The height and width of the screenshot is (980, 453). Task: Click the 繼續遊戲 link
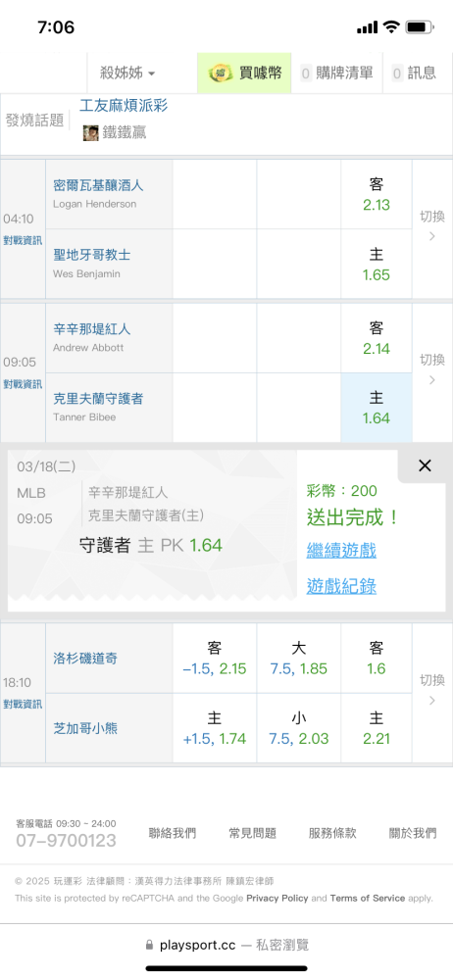(x=341, y=551)
